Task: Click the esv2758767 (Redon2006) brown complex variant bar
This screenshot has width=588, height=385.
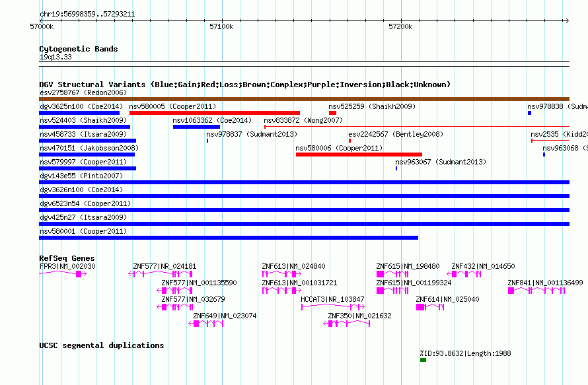Action: (x=304, y=99)
